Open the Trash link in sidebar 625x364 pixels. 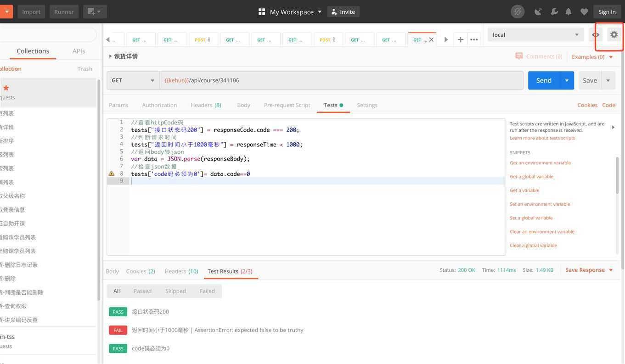tap(85, 68)
